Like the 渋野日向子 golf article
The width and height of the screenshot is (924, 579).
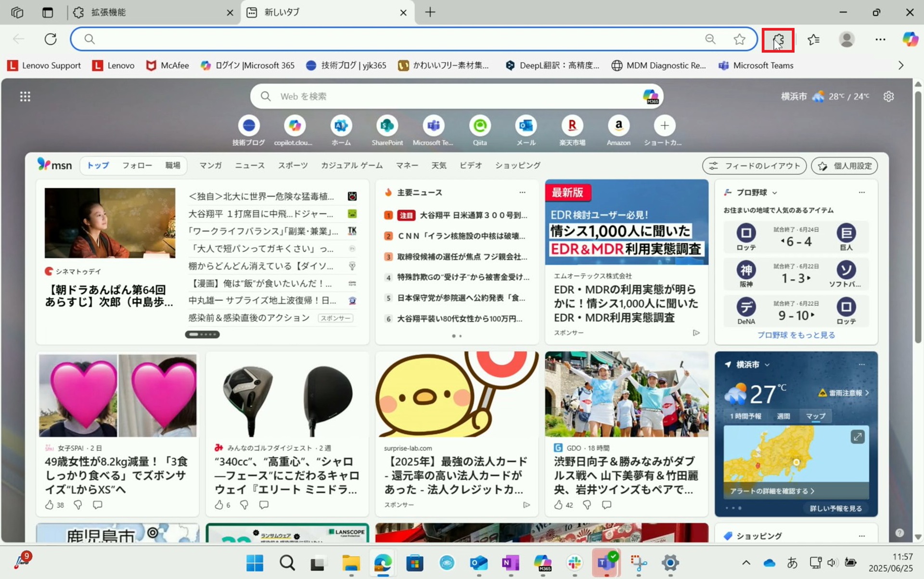click(x=558, y=504)
